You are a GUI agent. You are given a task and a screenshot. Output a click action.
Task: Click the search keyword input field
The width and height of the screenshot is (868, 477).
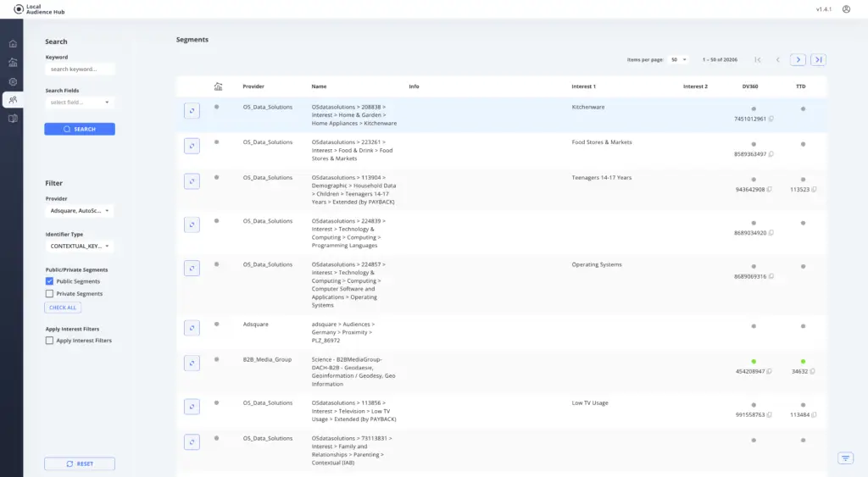[80, 69]
